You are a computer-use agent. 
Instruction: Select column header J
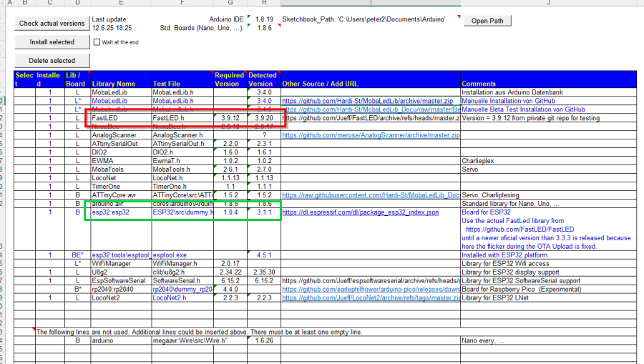click(x=548, y=4)
